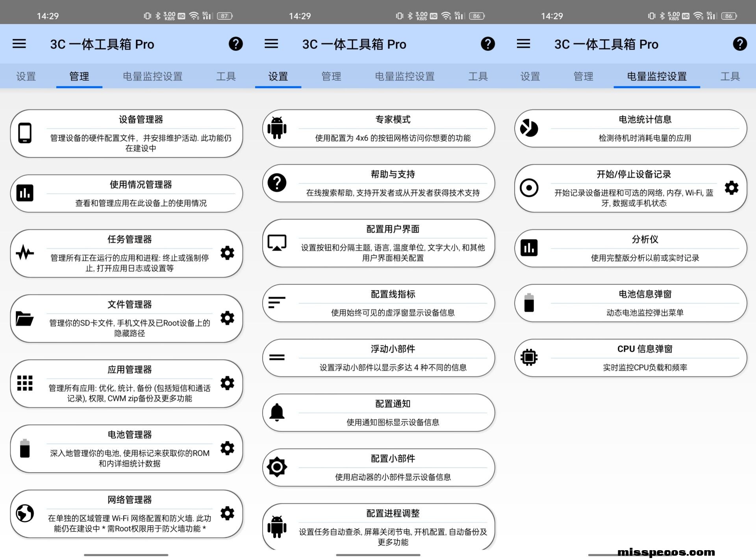Open 设备管理器 entry

[126, 134]
